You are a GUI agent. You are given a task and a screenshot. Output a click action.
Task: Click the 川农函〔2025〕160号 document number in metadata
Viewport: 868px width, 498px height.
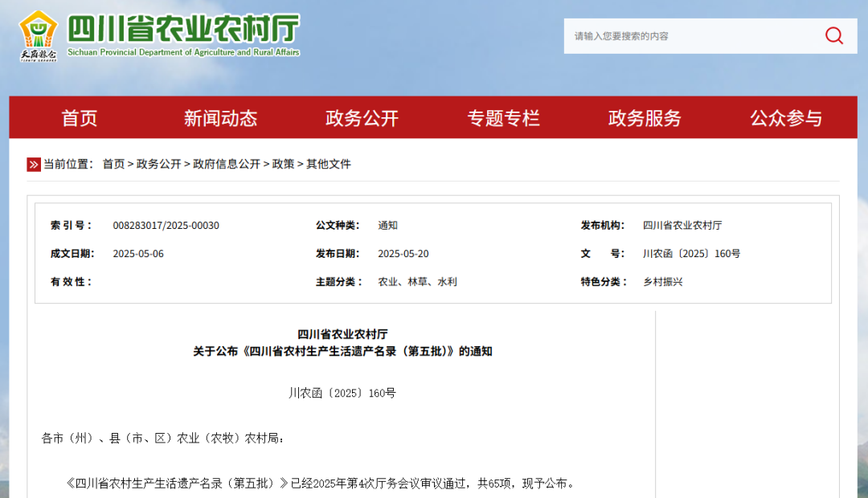691,254
